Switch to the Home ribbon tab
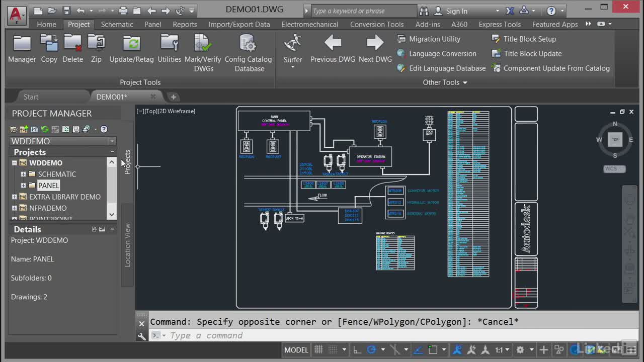 [46, 24]
